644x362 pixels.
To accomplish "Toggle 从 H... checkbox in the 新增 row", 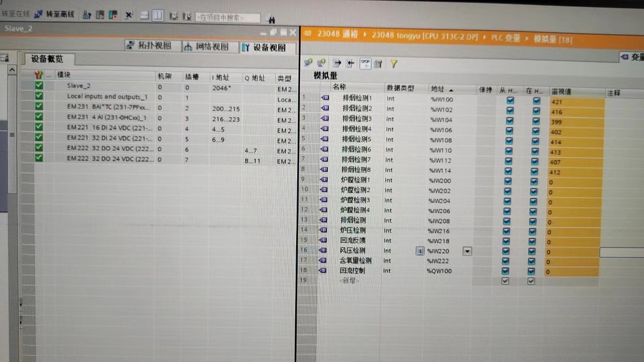I will [x=505, y=281].
